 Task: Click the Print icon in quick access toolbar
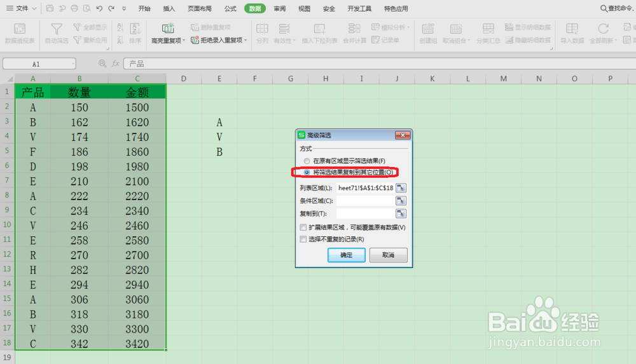[x=74, y=8]
